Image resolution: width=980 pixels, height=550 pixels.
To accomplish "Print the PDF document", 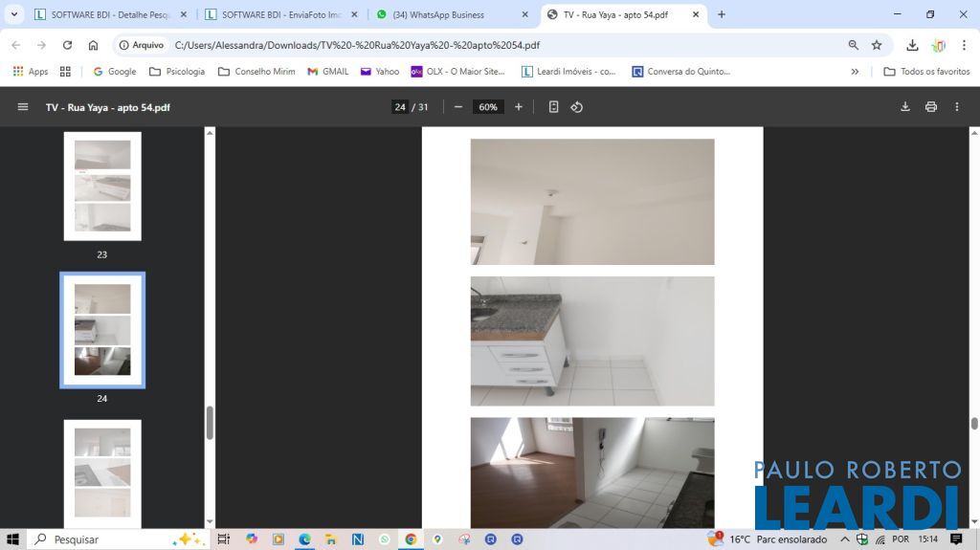I will pos(930,107).
